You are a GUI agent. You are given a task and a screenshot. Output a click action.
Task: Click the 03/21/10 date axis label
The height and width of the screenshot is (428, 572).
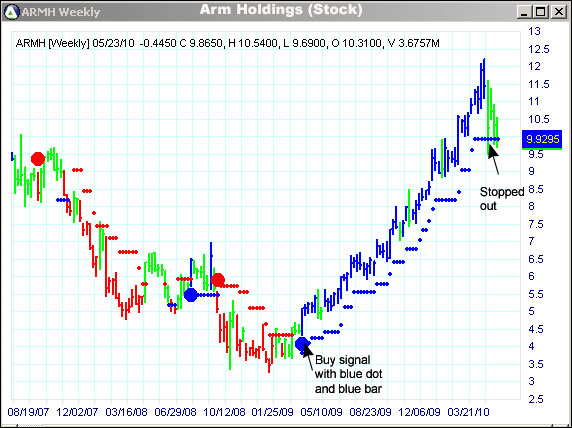[x=468, y=412]
